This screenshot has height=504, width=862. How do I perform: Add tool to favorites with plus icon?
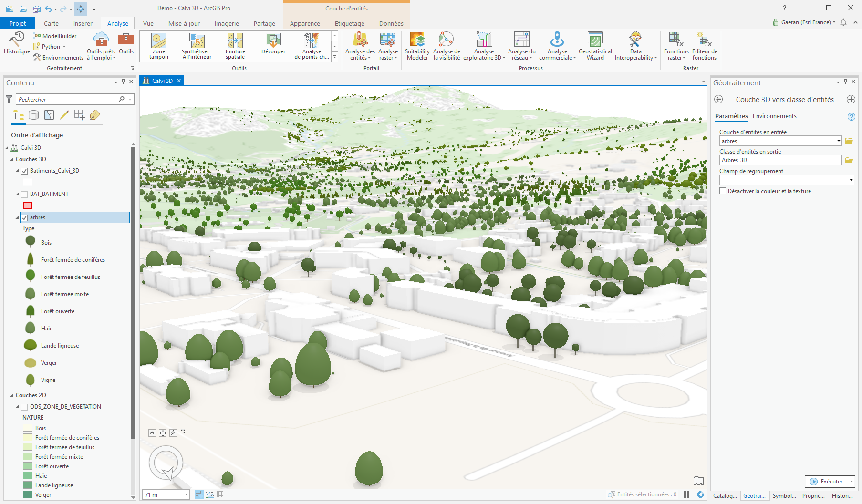(x=851, y=99)
